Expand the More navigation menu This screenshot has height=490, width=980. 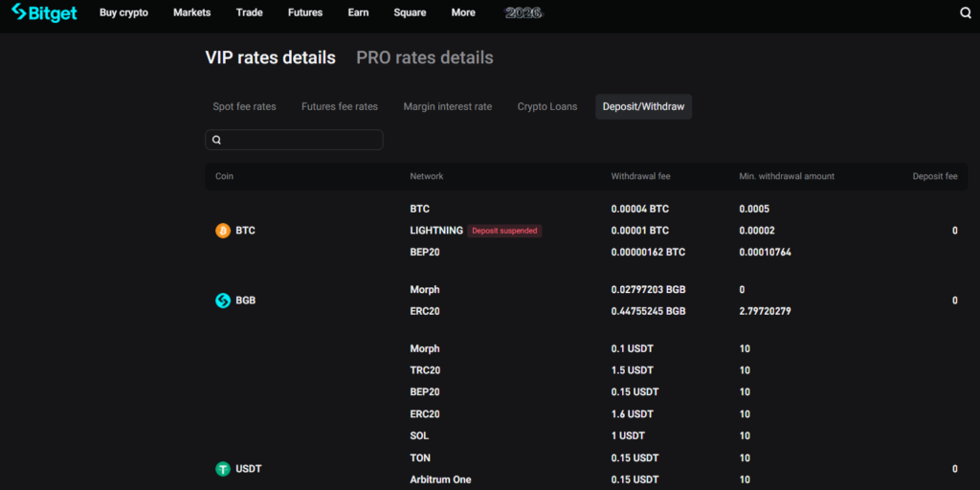(x=463, y=13)
